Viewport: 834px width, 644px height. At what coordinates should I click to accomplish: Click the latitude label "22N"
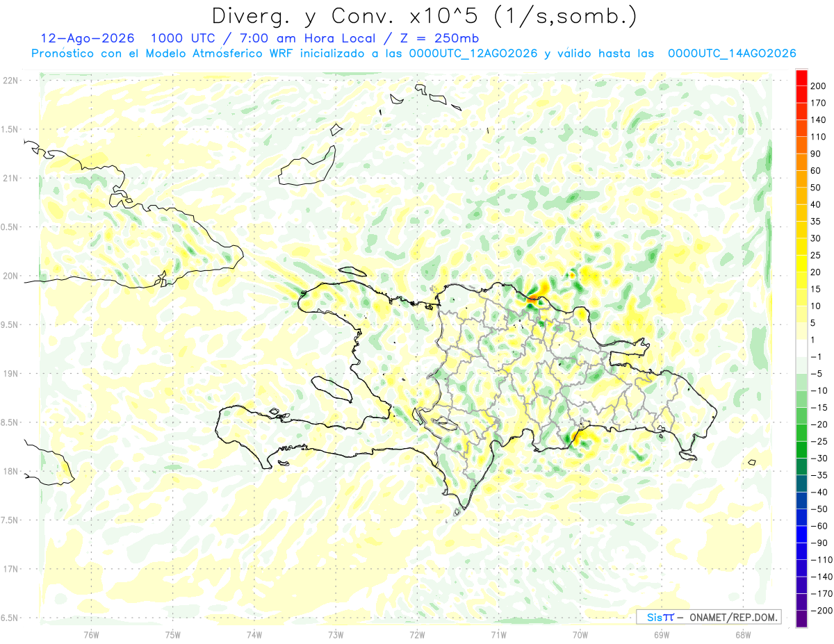10,81
